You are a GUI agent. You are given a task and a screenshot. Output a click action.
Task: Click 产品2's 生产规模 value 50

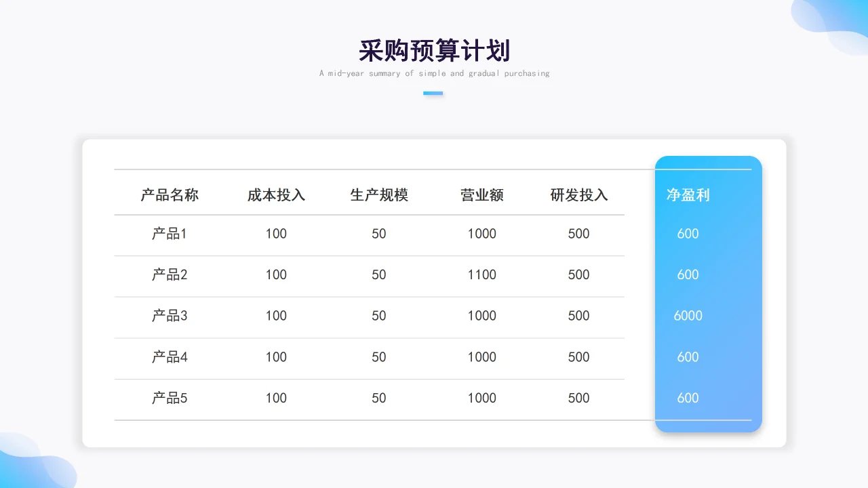(x=379, y=274)
